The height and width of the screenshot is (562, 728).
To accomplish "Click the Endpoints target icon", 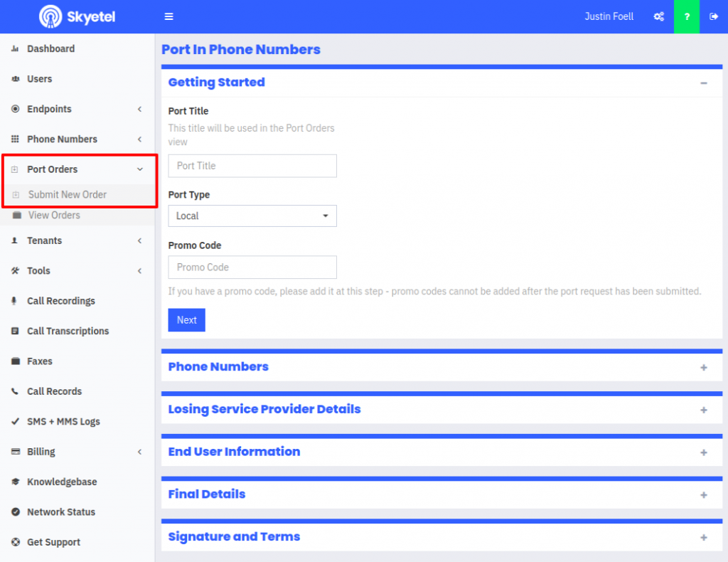I will tap(16, 109).
